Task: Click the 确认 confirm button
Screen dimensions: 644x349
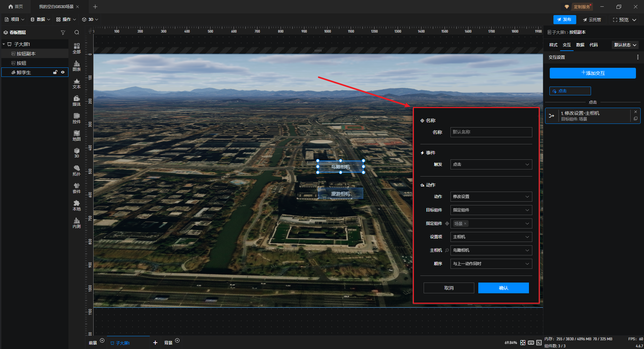Action: click(503, 288)
